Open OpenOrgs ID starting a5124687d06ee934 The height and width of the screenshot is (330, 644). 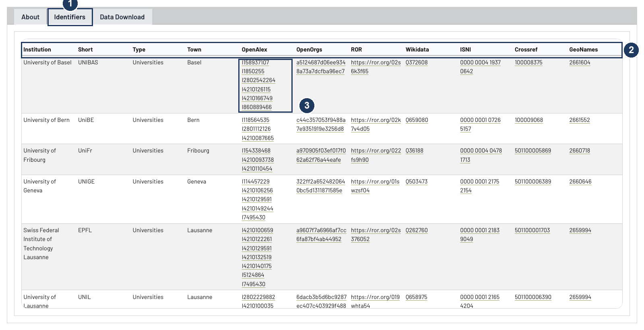(x=321, y=67)
